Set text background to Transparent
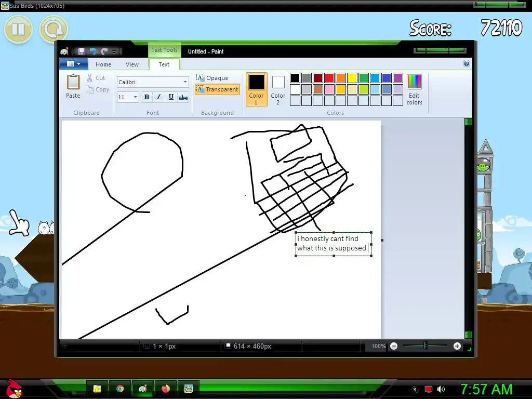Screen dimensions: 532x399 [x=217, y=89]
